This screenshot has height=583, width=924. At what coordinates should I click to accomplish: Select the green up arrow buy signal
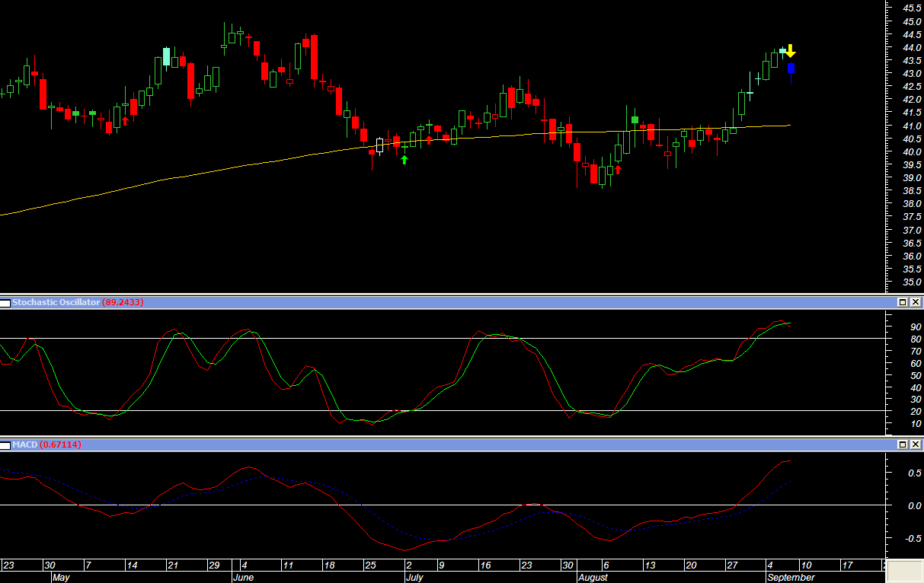click(404, 159)
